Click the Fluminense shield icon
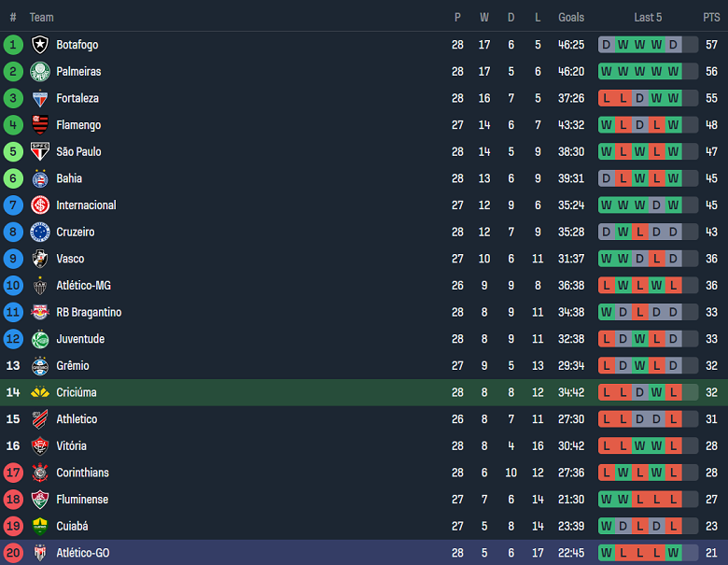 tap(40, 500)
